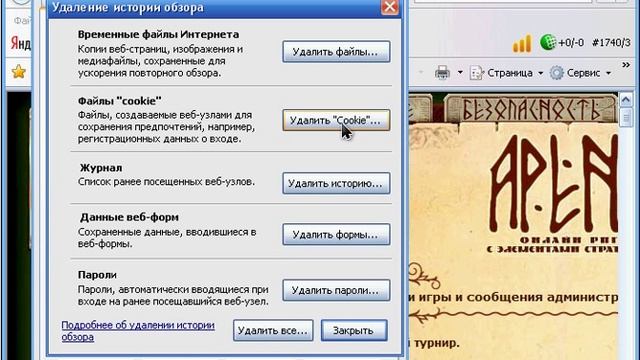Click the "#1740/3" text in toolbar
Screen dimensions: 640x360
pos(611,42)
